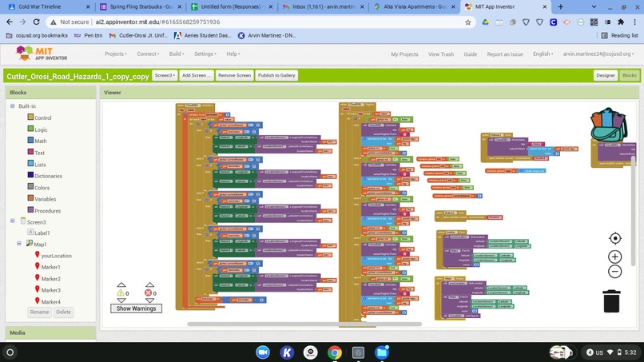The image size is (644, 362).
Task: Open Files app in the Chromebook shelf
Action: [x=382, y=352]
